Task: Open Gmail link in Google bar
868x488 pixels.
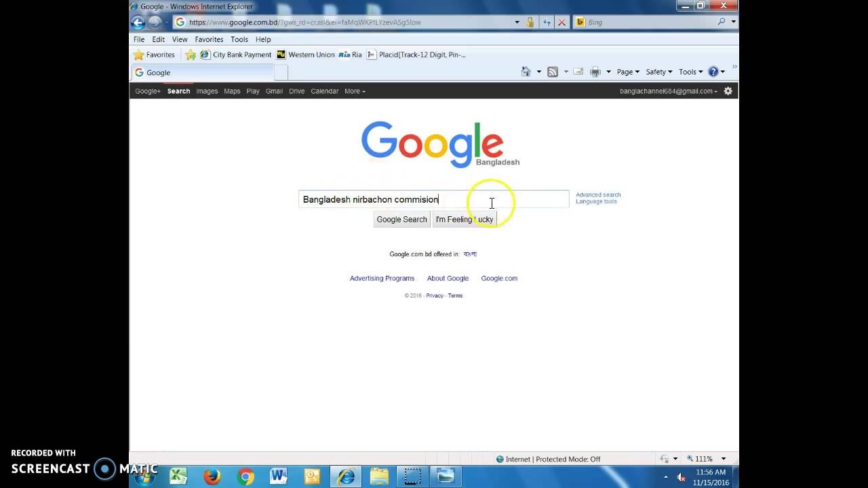Action: coord(274,91)
